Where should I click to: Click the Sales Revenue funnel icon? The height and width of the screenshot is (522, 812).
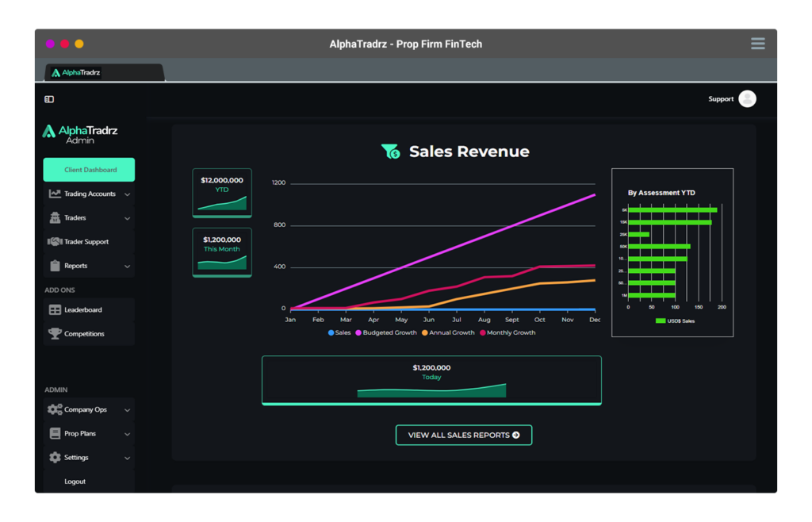coord(390,152)
